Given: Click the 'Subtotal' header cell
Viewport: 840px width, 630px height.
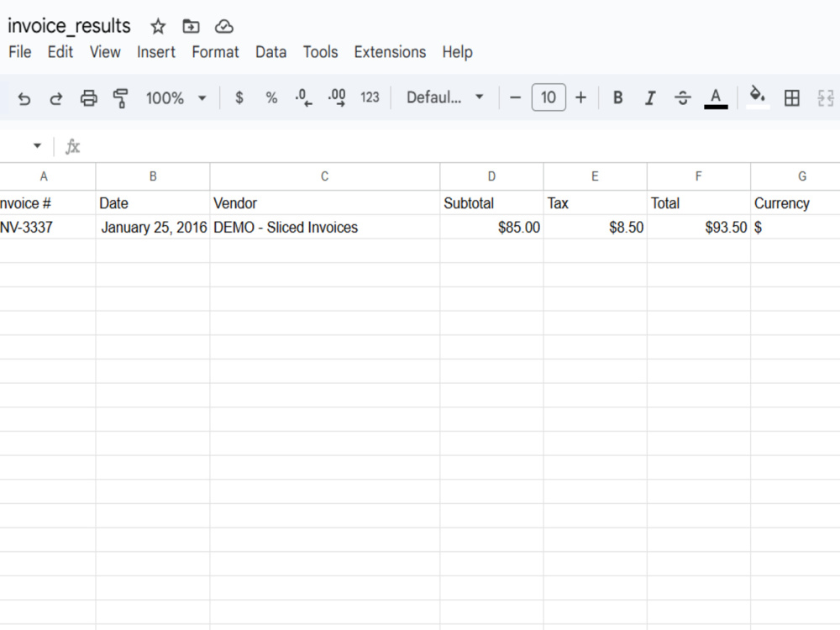Looking at the screenshot, I should [491, 203].
